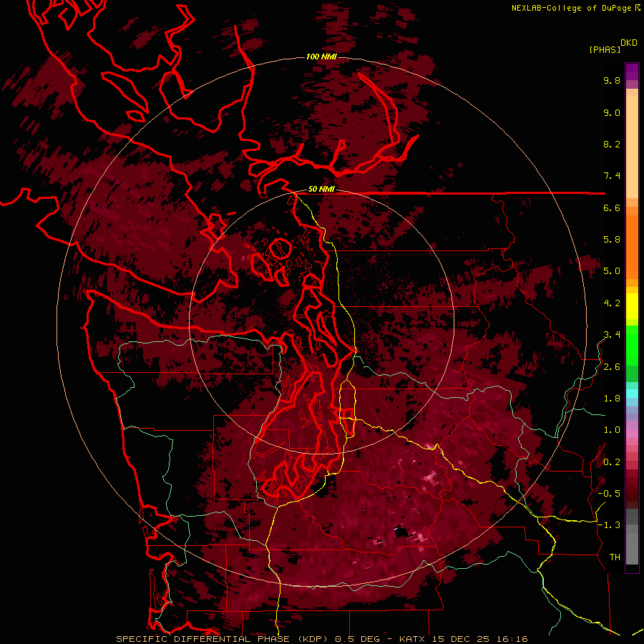Image resolution: width=644 pixels, height=644 pixels.
Task: Click the yellow segment of the color scale
Action: tap(632, 306)
